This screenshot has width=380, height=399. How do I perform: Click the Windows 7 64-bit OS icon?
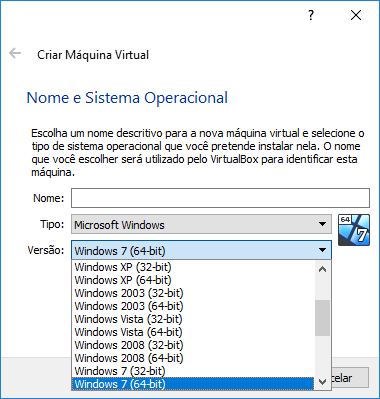tap(354, 230)
